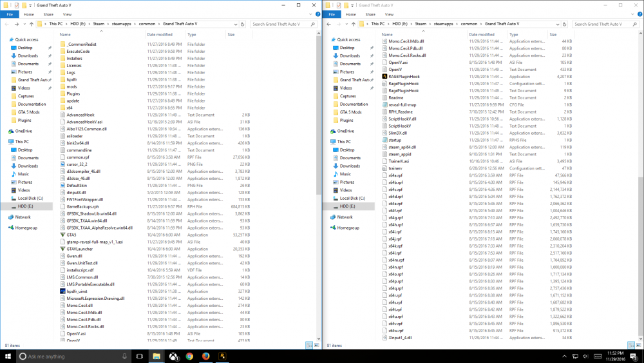Open recent locations dropdown in left window
The width and height of the screenshot is (644, 363).
(x=24, y=25)
